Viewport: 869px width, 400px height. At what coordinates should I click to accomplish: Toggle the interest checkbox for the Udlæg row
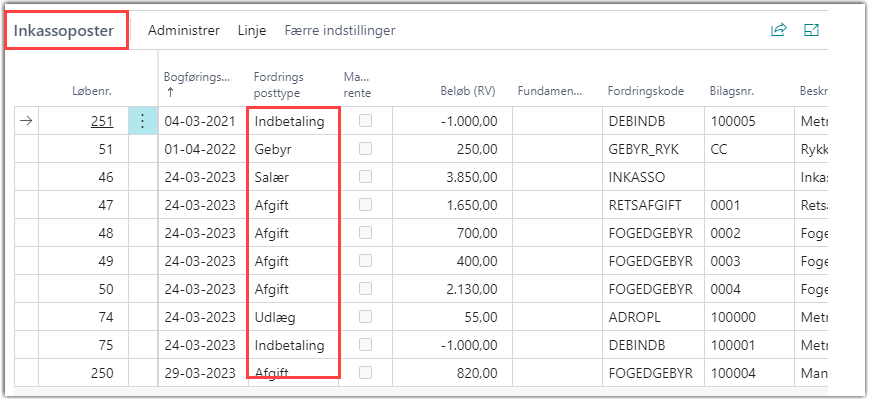click(365, 317)
